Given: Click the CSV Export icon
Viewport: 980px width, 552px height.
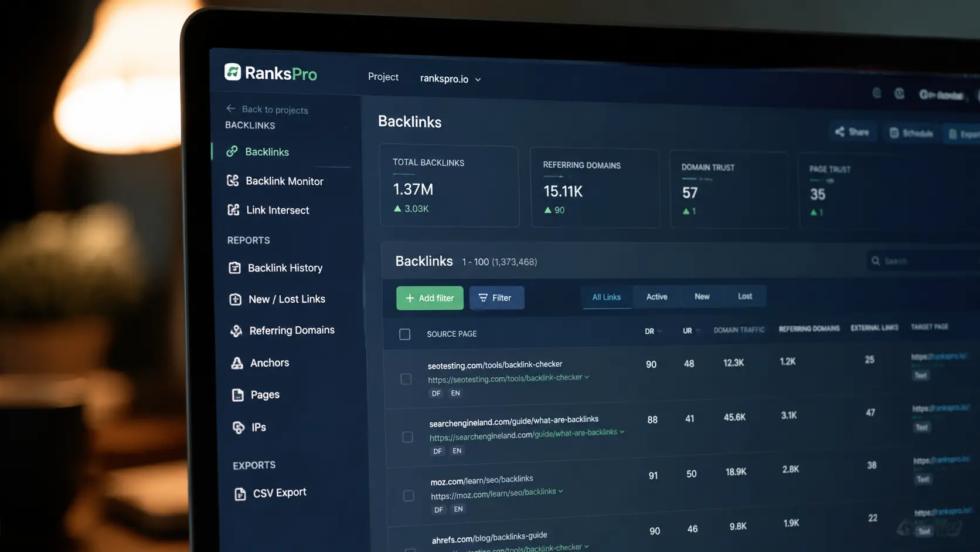Looking at the screenshot, I should [x=240, y=494].
